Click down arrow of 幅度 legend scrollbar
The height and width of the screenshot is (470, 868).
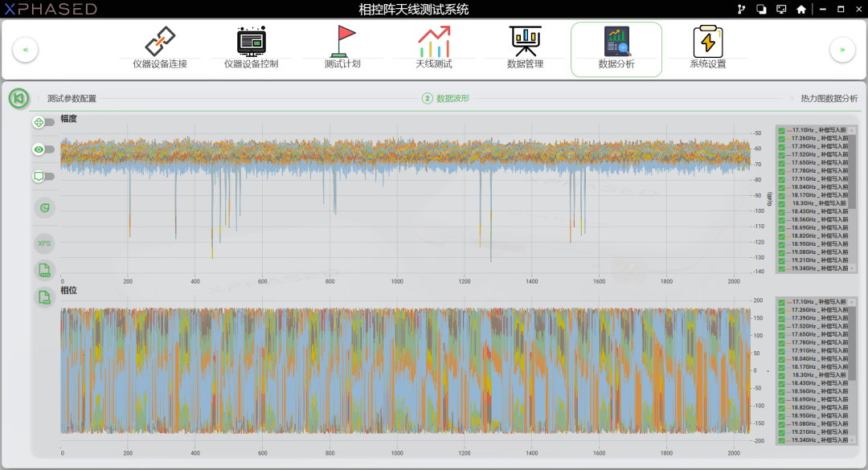tap(853, 268)
